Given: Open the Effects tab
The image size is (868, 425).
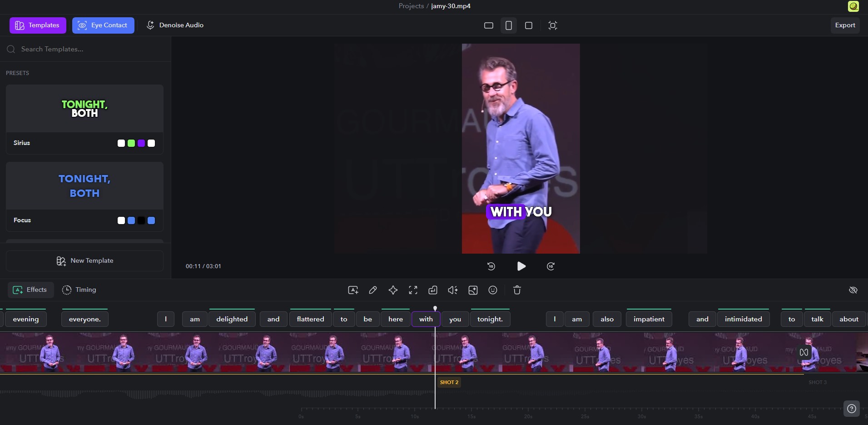Looking at the screenshot, I should 30,290.
